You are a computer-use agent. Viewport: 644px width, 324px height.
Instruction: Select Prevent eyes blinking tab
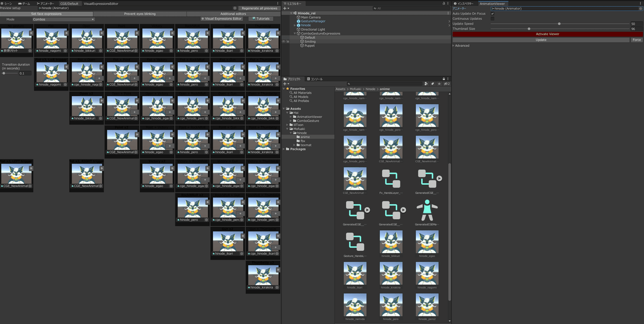[x=140, y=13]
